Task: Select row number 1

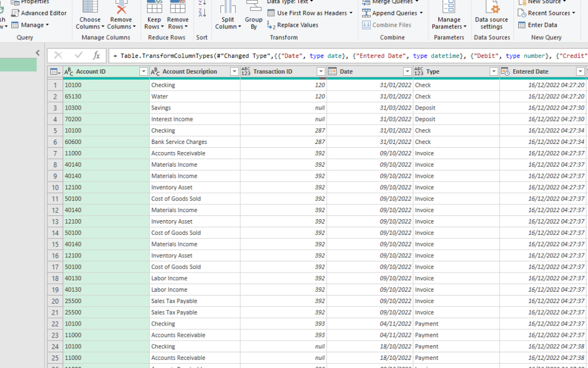Action: pyautogui.click(x=55, y=85)
